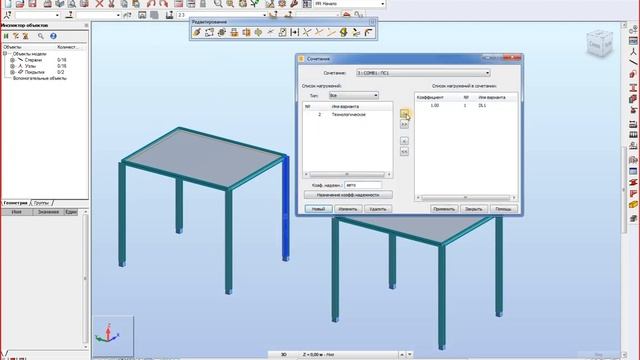Click the trim icon in Редактирование toolbar
The image size is (640, 360).
tap(319, 32)
